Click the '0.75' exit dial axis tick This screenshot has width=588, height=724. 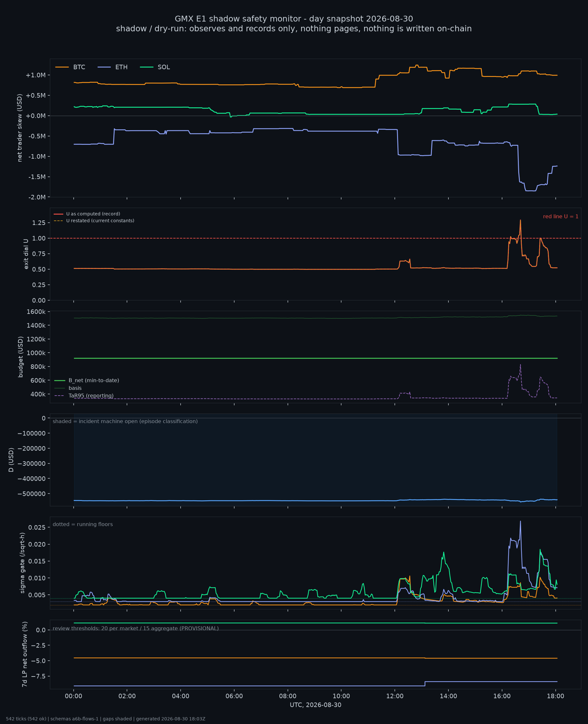pos(39,254)
